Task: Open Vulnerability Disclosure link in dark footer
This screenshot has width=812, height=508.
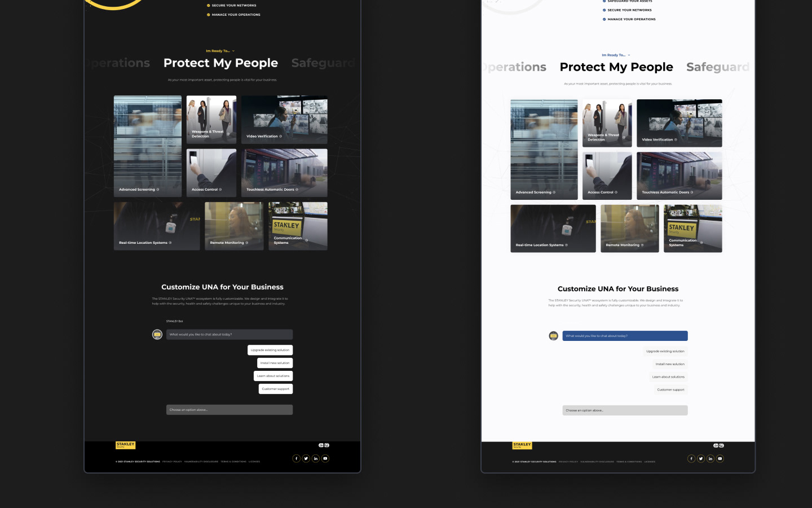Action: (201, 462)
